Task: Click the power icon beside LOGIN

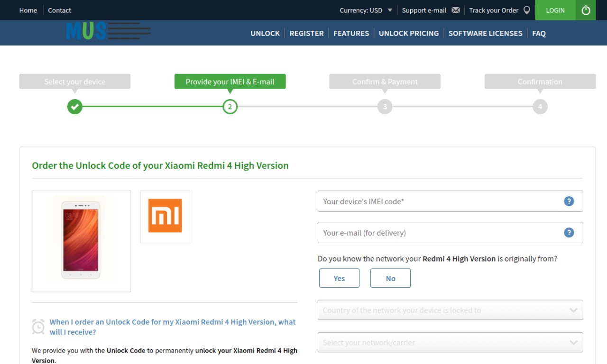Action: click(586, 10)
